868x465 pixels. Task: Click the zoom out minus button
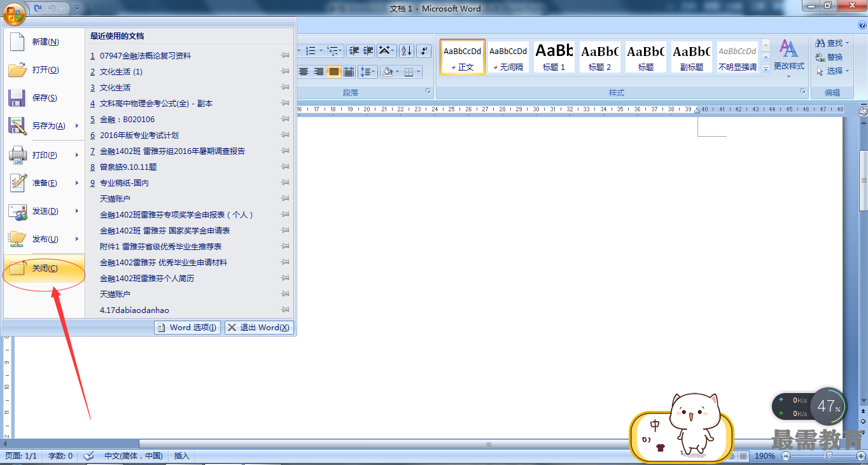786,456
